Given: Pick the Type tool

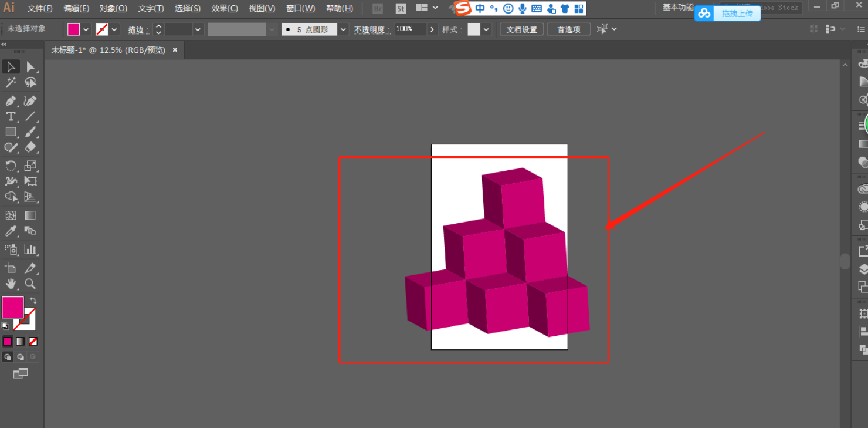Looking at the screenshot, I should 11,116.
